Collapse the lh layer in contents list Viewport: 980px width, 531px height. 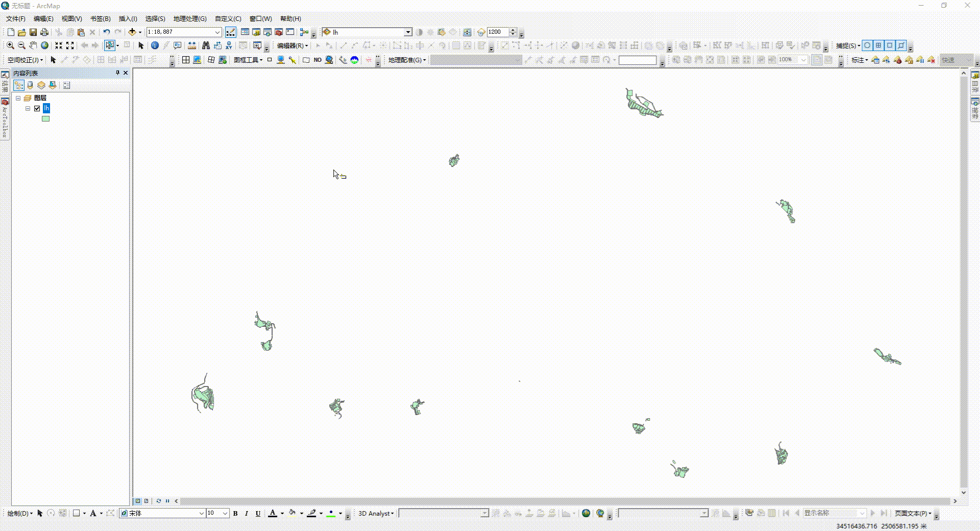click(x=28, y=108)
